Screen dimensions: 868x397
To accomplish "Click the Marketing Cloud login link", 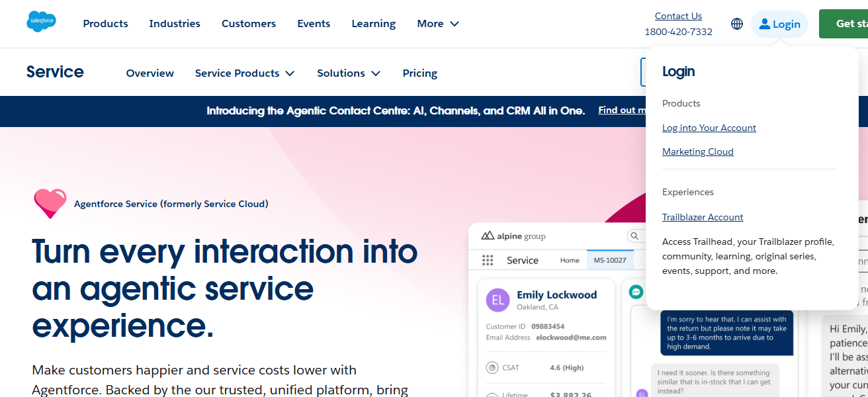I will (698, 152).
